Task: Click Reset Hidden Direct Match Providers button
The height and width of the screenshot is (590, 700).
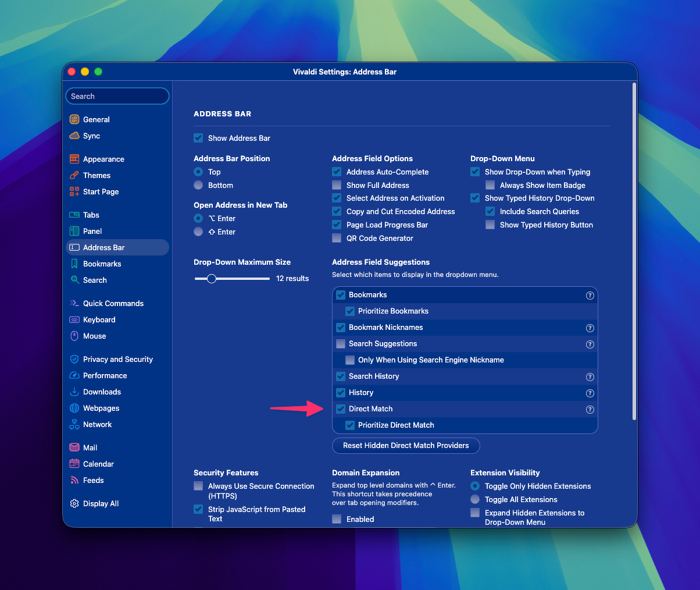Action: (406, 446)
